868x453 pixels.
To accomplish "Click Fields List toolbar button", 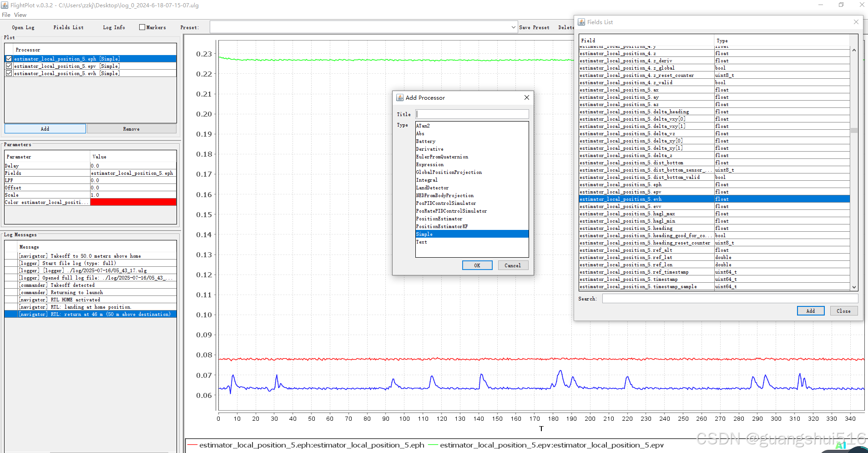I will 69,27.
